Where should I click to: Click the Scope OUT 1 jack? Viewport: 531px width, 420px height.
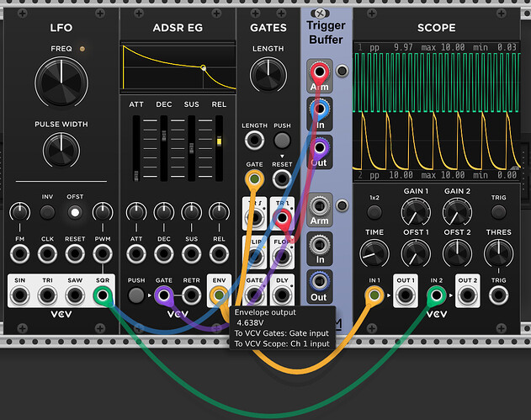pyautogui.click(x=406, y=295)
